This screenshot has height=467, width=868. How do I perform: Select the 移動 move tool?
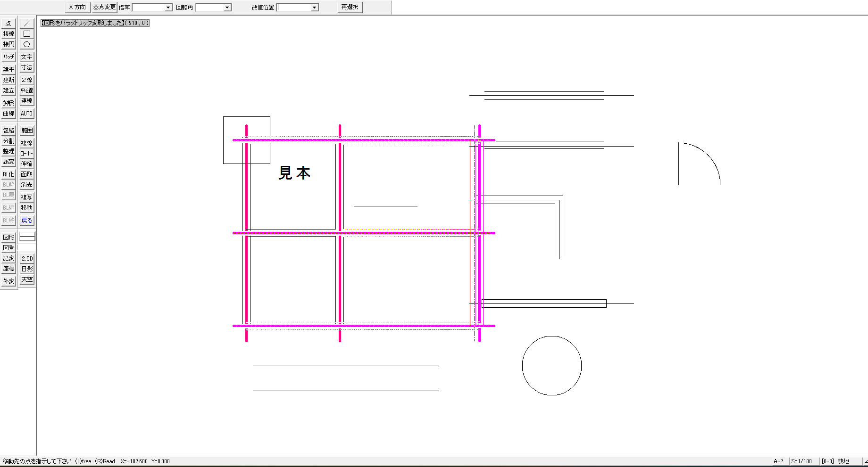(x=27, y=207)
